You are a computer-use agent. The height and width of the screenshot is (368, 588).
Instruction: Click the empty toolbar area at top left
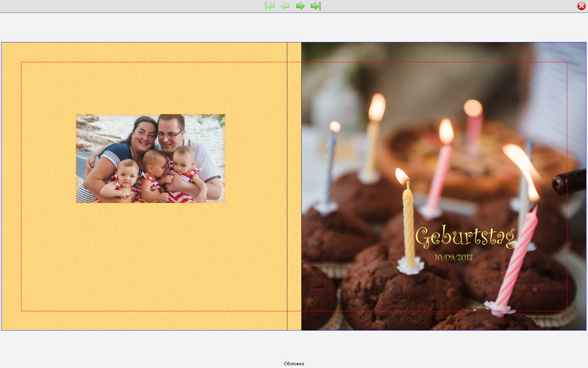110,6
